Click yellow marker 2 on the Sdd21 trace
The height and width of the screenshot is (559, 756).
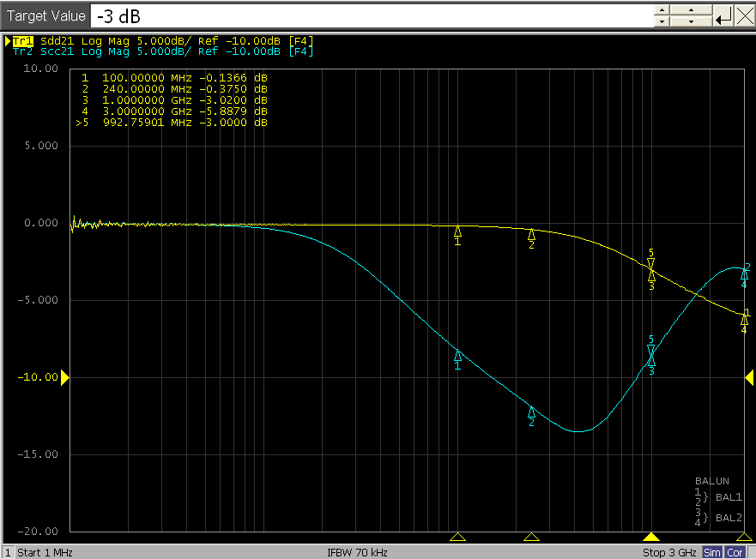click(531, 234)
